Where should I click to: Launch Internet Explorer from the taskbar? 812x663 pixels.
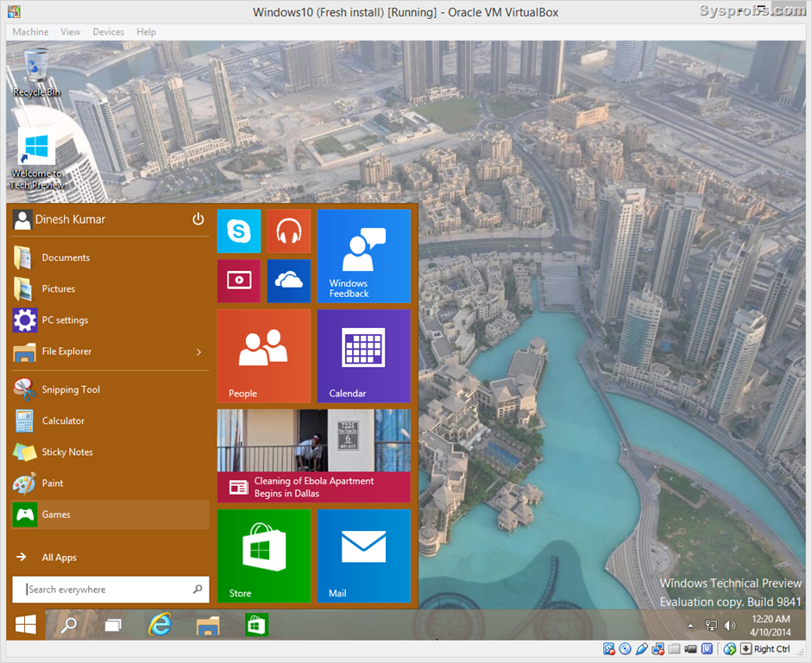pyautogui.click(x=160, y=624)
